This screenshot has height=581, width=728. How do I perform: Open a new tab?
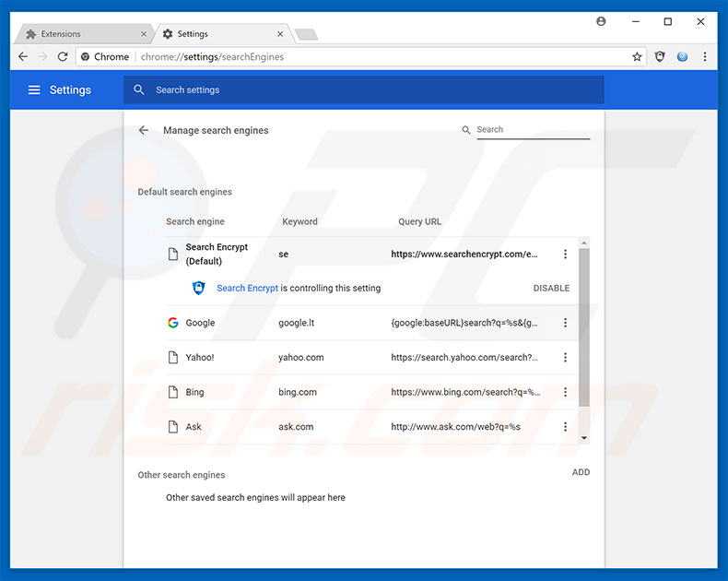pos(307,34)
